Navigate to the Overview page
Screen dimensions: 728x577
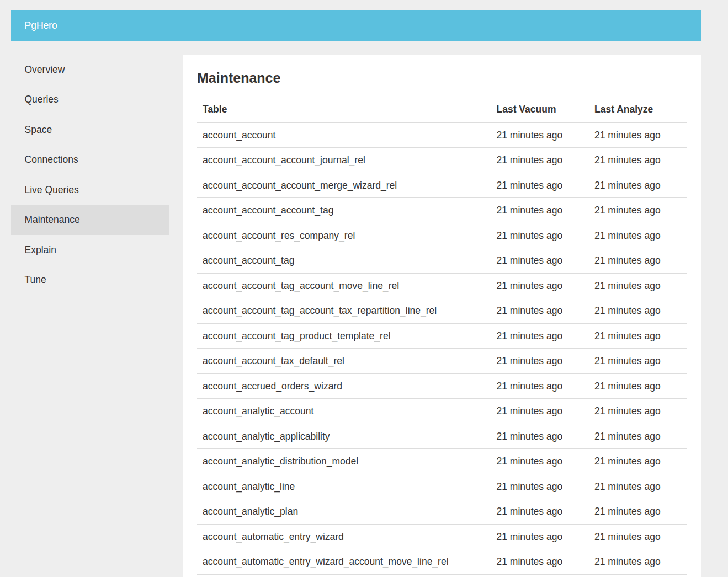[x=44, y=70]
